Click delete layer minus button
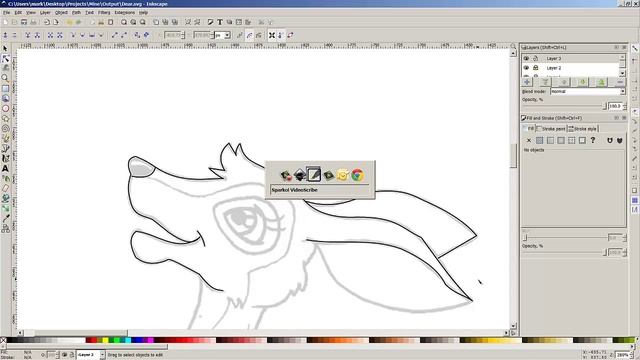 [x=620, y=82]
